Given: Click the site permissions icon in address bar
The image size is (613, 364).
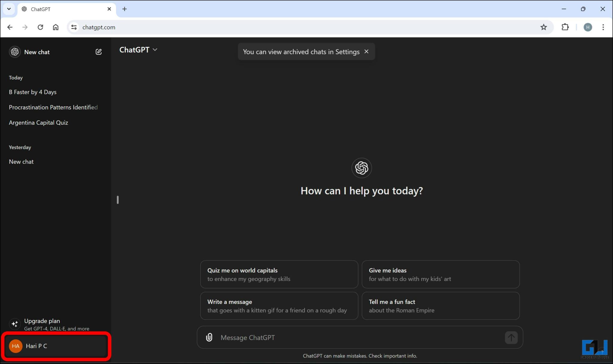Looking at the screenshot, I should click(x=74, y=27).
